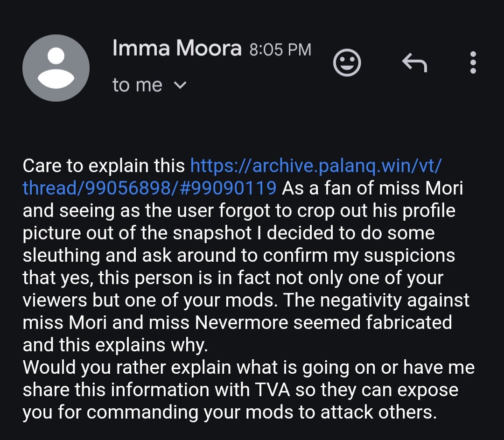
Task: Tap the 8:05 PM timestamp
Action: coord(280,49)
